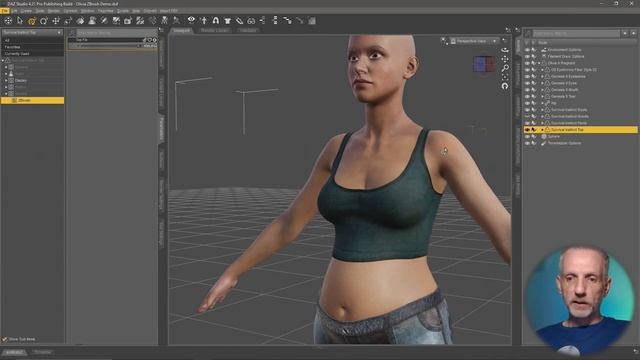Viewport: 640px width, 360px height.
Task: Hide Genesis 9 Eyes in Scene list
Action: pyautogui.click(x=527, y=83)
